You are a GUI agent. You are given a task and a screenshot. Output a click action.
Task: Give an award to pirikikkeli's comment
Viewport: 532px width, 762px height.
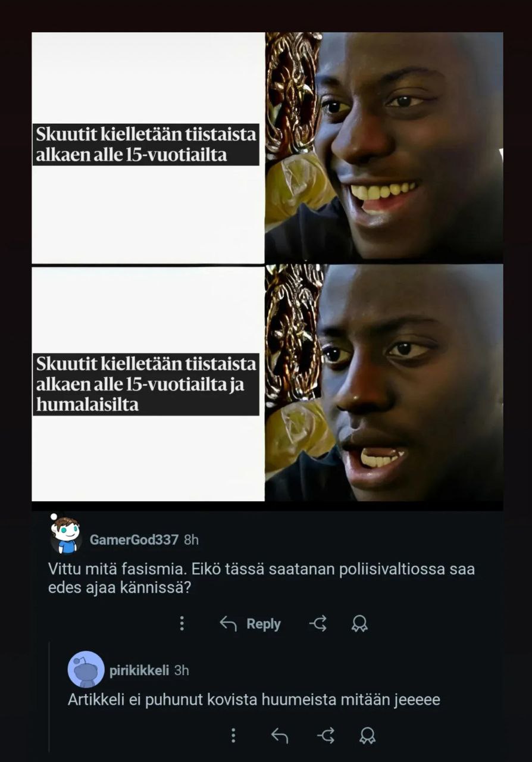click(367, 736)
